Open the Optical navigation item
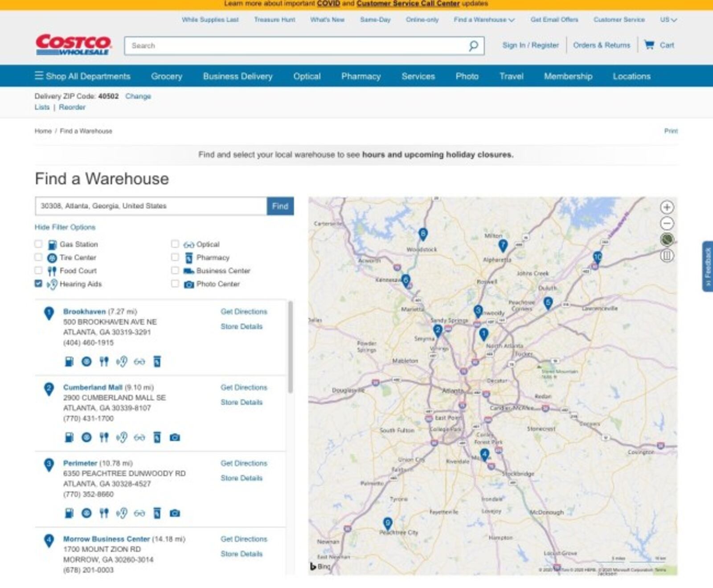The width and height of the screenshot is (713, 588). [x=307, y=76]
